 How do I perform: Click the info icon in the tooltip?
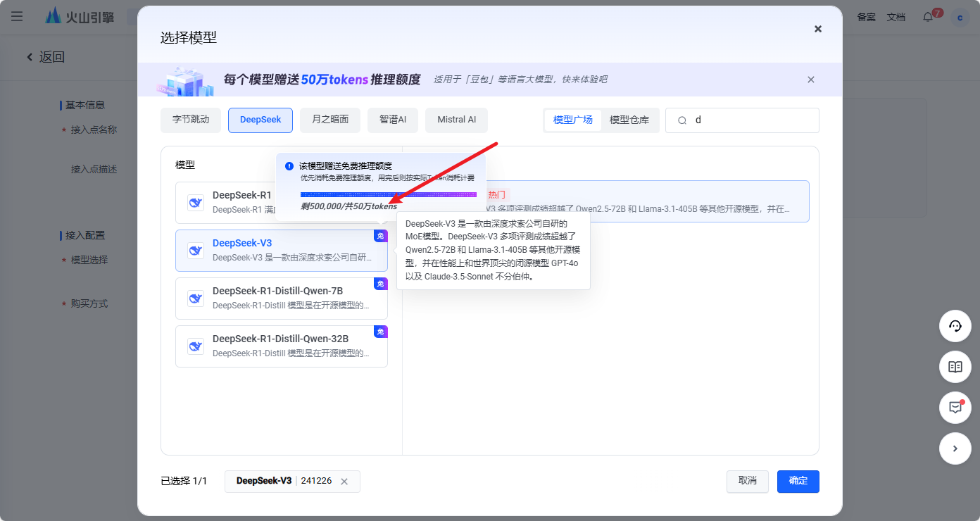289,166
